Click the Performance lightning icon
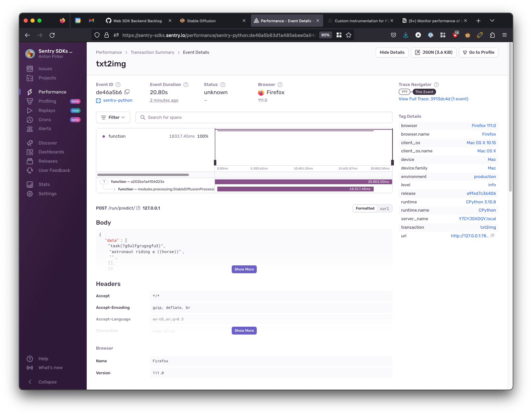 (30, 92)
